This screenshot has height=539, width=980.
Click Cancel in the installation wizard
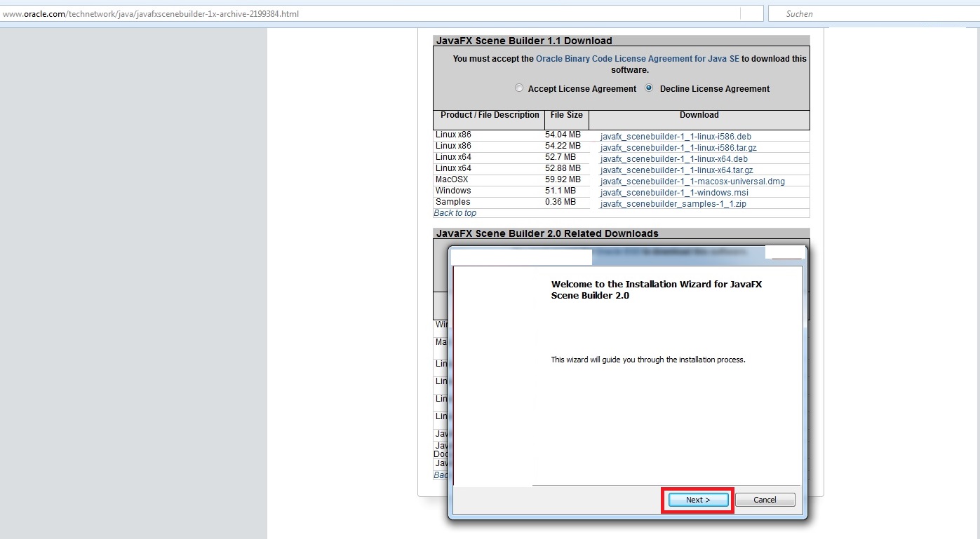point(765,500)
